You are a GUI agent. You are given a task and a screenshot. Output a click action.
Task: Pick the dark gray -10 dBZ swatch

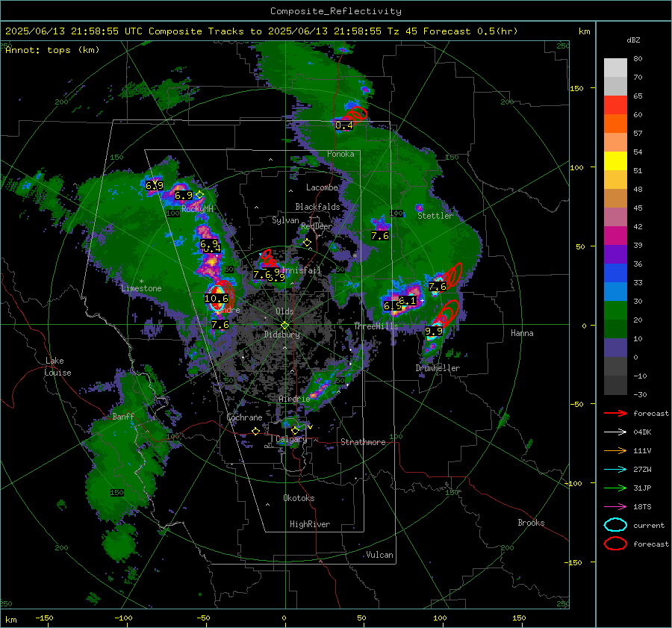point(615,385)
